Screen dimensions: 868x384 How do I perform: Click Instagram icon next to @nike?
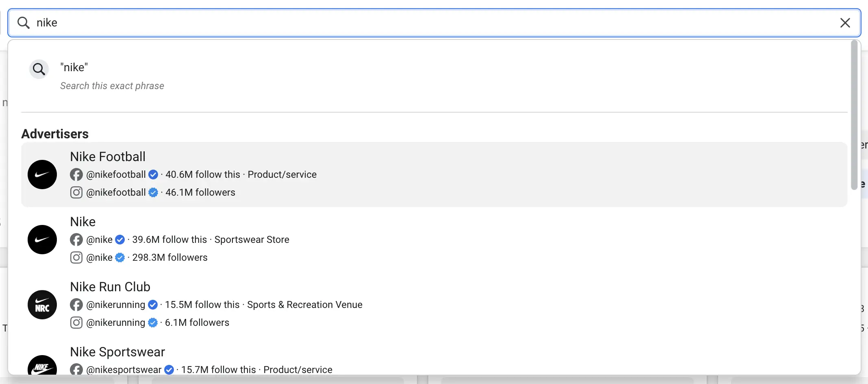point(76,257)
